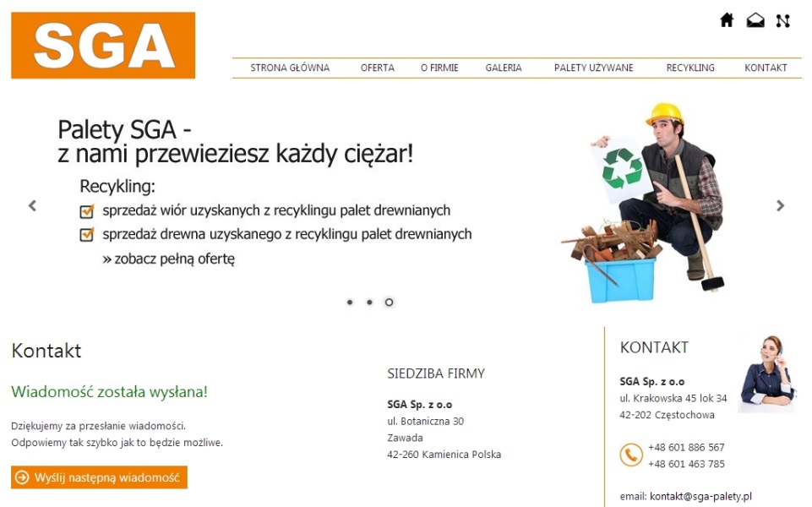The image size is (812, 507).
Task: Click the call center woman photo
Action: point(766,373)
